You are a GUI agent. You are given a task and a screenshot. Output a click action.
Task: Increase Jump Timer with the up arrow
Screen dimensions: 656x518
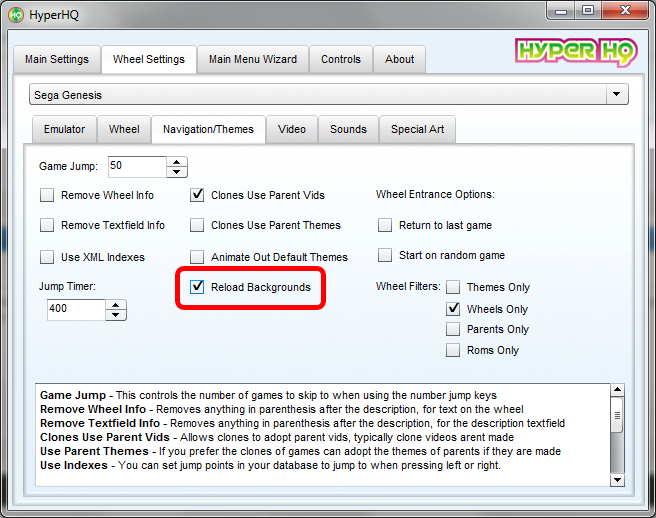(x=116, y=305)
